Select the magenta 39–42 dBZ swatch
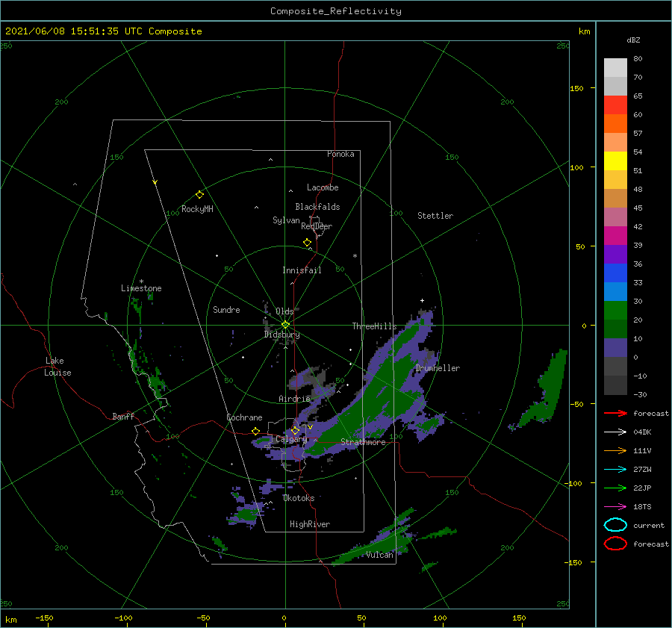Image resolution: width=672 pixels, height=628 pixels. click(x=615, y=236)
